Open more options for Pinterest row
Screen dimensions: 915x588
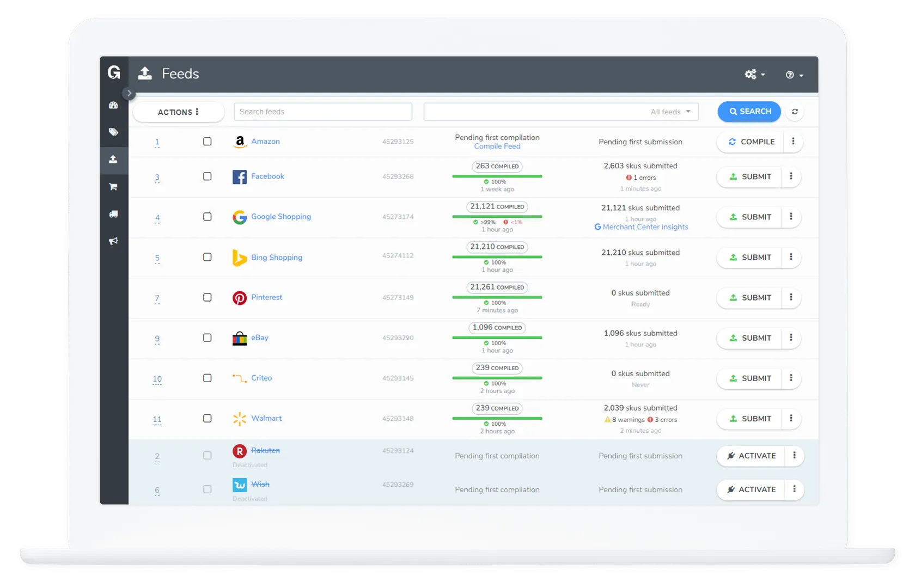pyautogui.click(x=791, y=297)
